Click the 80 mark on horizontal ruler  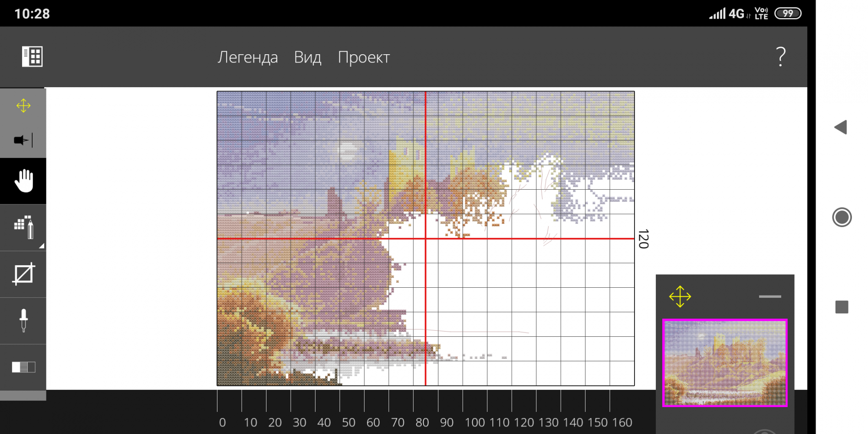point(422,422)
